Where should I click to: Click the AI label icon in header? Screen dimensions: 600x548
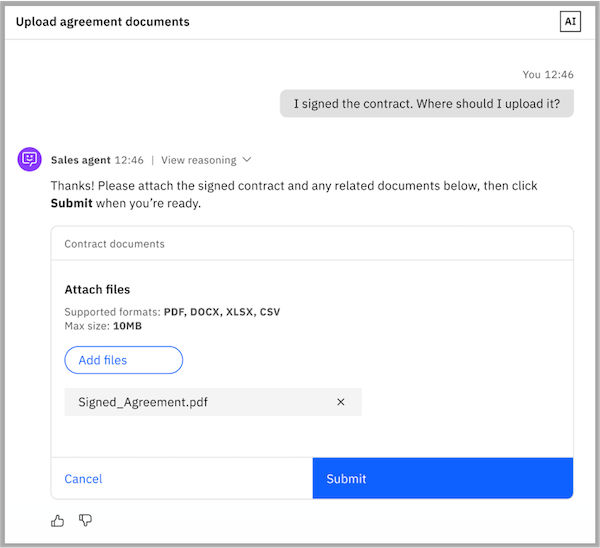(570, 21)
